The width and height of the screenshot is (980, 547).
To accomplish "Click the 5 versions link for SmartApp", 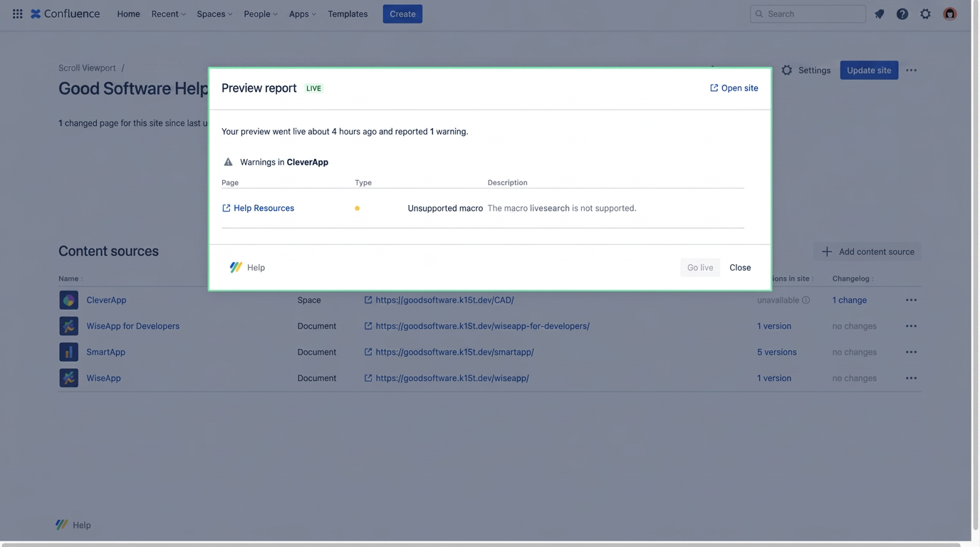I will [x=776, y=352].
